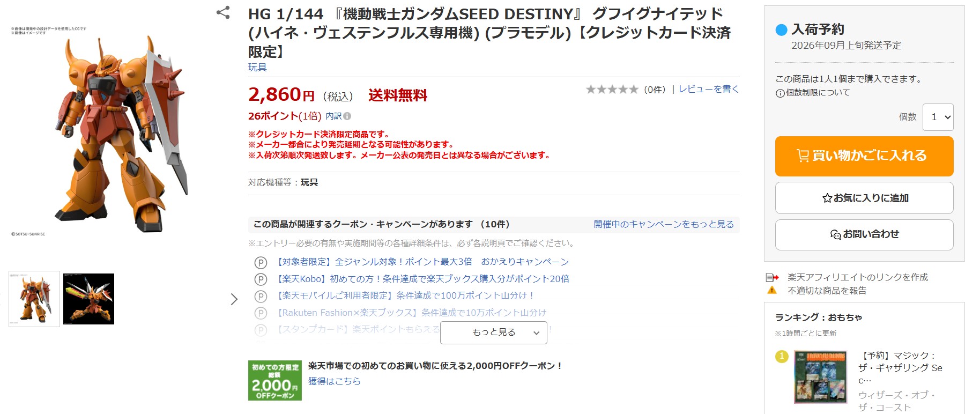Click the P icon beside おかえりキャンペーン

tap(261, 262)
